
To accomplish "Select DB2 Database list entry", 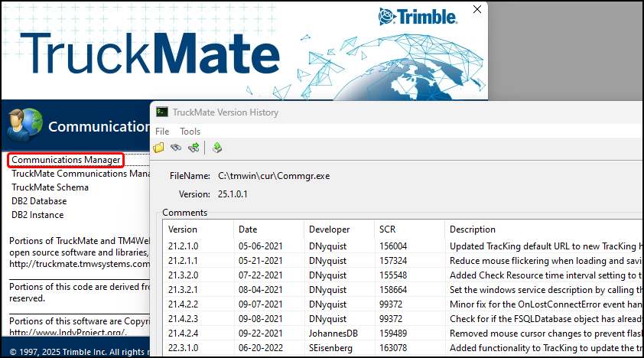I will (39, 201).
